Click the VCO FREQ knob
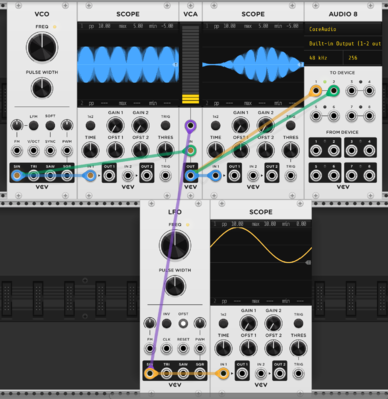This screenshot has width=388, height=399. click(42, 48)
